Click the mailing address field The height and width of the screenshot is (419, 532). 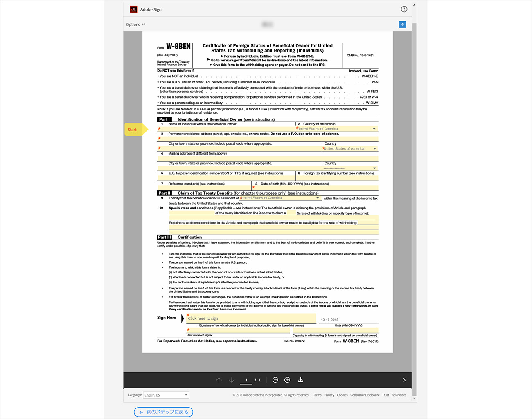(x=268, y=158)
